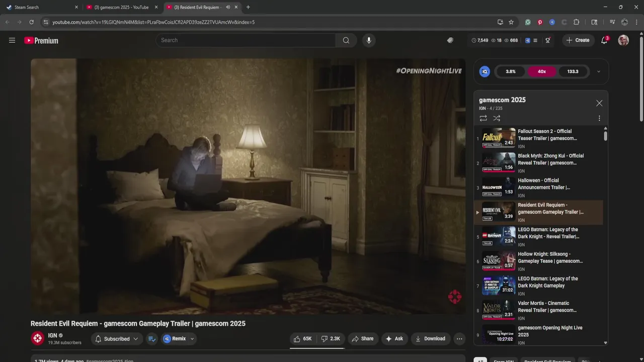
Task: Click the playlist-check icon beside Subscribed
Action: [151, 339]
